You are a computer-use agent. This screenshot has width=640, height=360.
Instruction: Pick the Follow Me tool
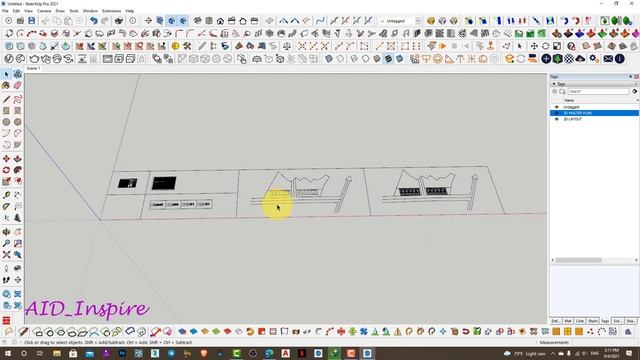[x=18, y=170]
